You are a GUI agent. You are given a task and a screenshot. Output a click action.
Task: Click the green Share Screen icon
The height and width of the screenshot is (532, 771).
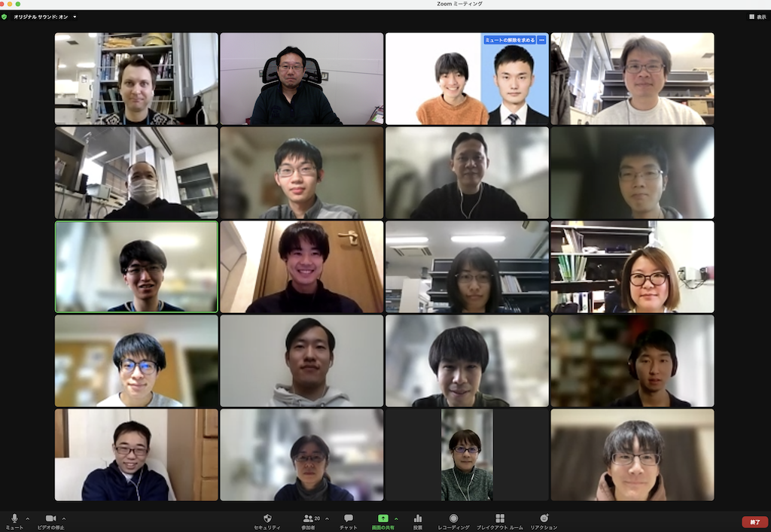(x=383, y=518)
